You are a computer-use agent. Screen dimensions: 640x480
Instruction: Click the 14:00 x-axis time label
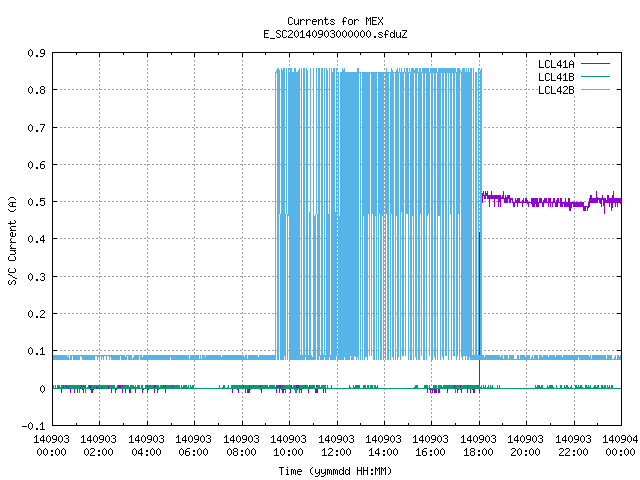coord(383,452)
